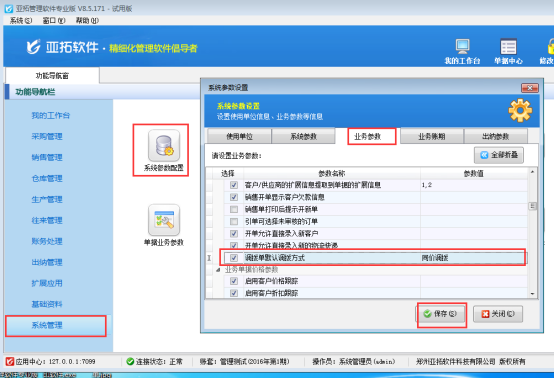Select 销售管理 in navigation sidebar
This screenshot has width=554, height=379.
pyautogui.click(x=47, y=157)
